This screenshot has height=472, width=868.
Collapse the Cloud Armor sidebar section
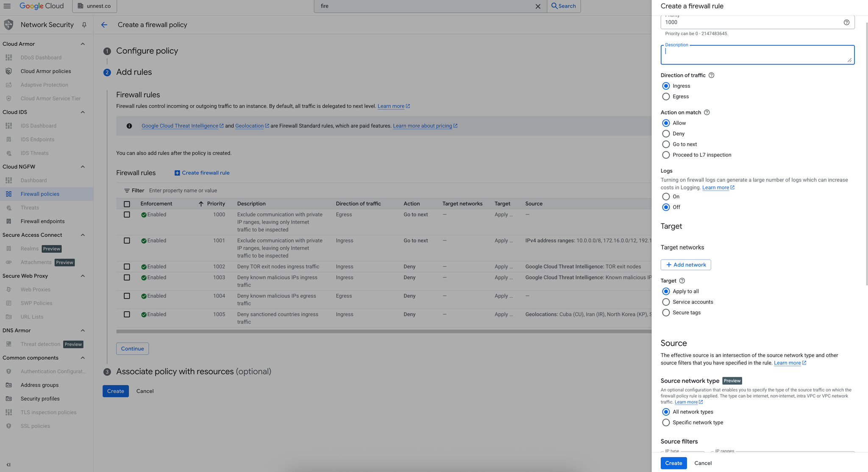(83, 44)
